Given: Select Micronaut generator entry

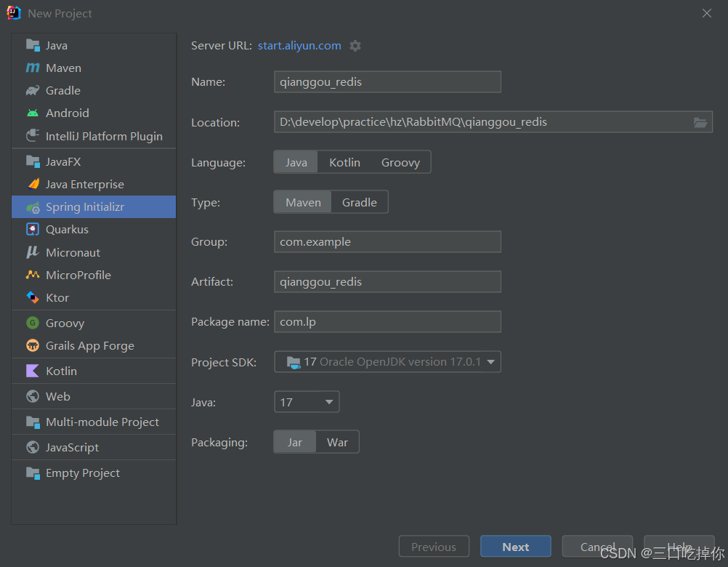Looking at the screenshot, I should (94, 252).
